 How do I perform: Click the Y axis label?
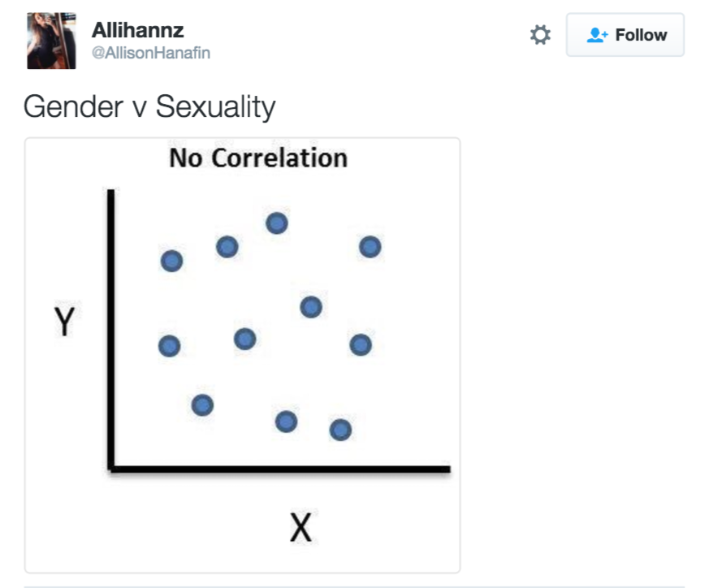coord(64,322)
